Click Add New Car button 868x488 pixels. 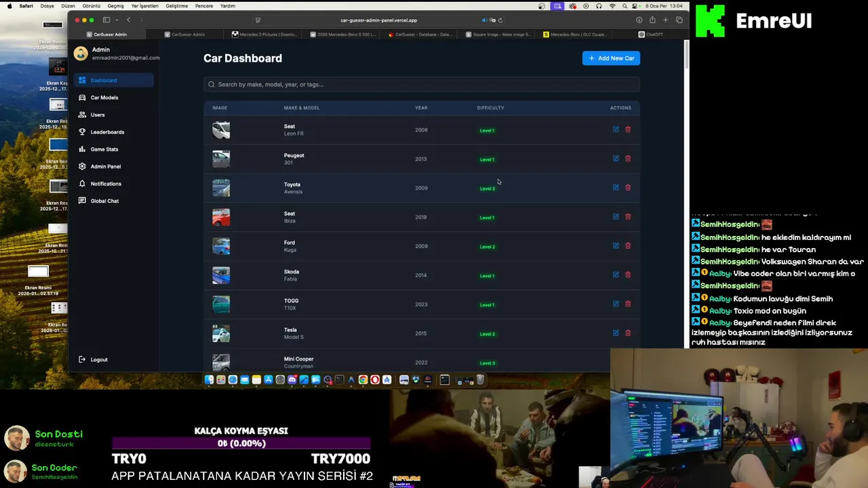point(611,58)
